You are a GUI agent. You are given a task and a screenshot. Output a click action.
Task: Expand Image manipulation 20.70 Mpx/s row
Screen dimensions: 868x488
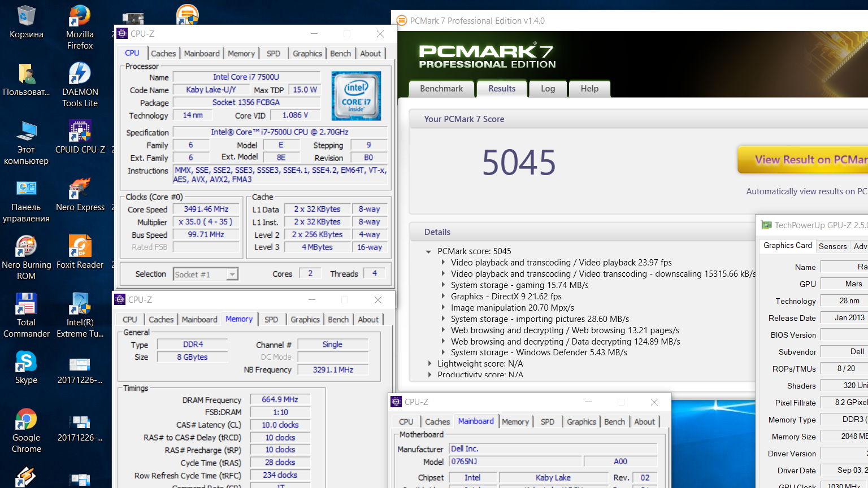(443, 308)
